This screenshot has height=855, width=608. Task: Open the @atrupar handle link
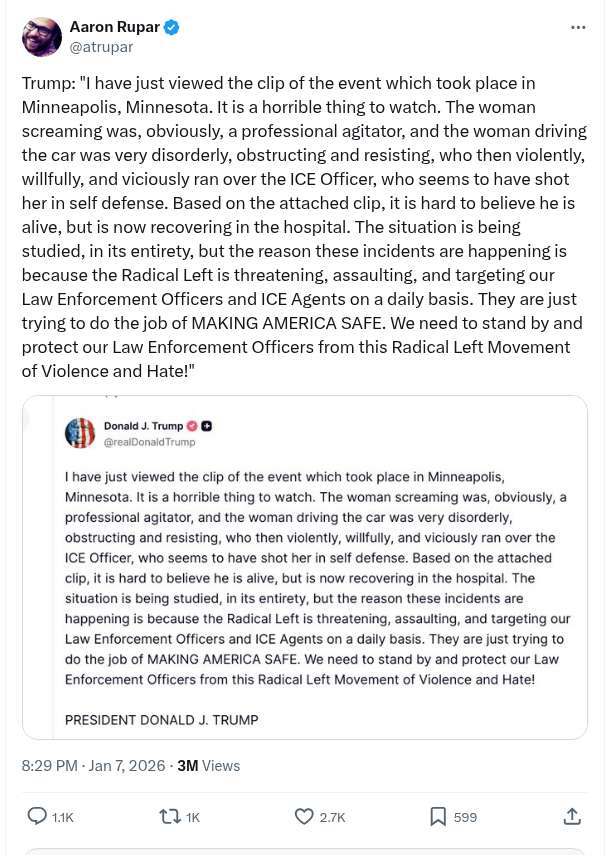coord(101,46)
